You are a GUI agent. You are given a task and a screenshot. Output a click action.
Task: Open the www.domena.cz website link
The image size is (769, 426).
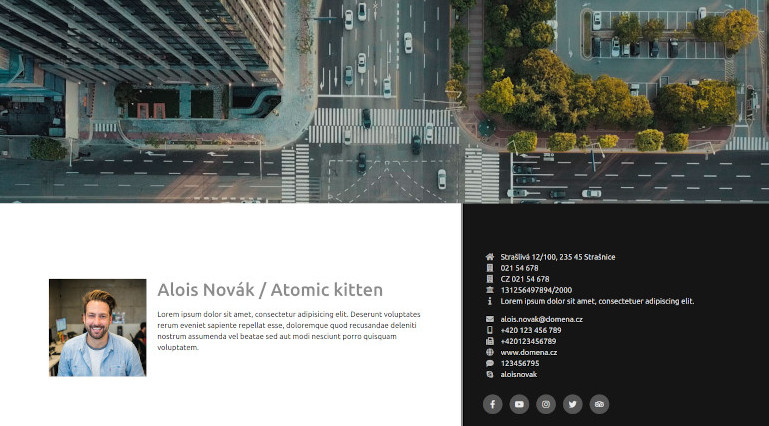coord(528,352)
